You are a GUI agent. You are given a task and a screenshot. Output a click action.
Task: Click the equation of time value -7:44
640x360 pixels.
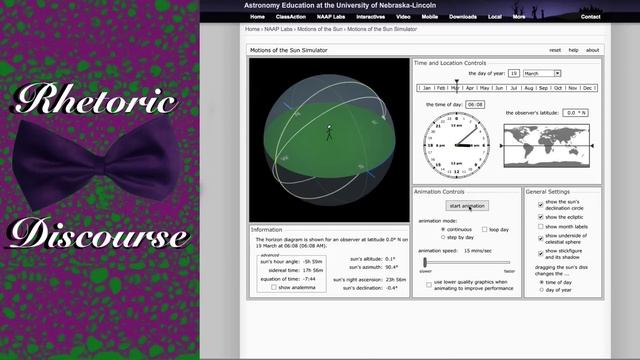[309, 279]
